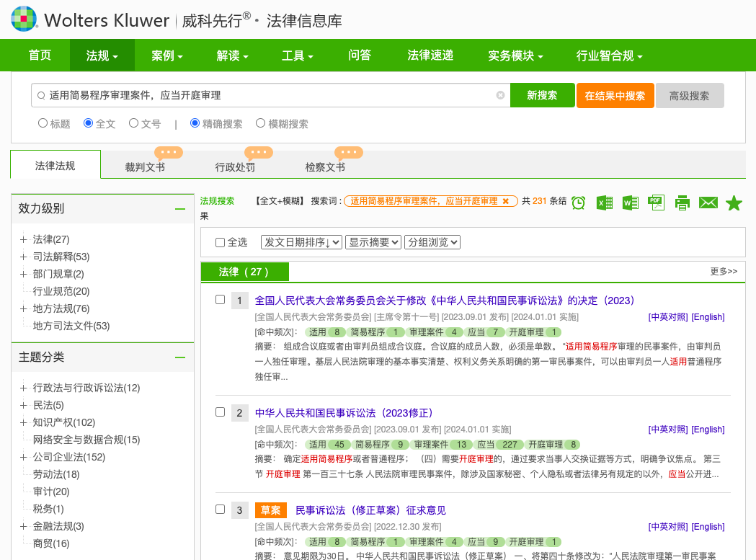756x560 pixels.
Task: Open the 分组浏览 dropdown
Action: point(432,242)
